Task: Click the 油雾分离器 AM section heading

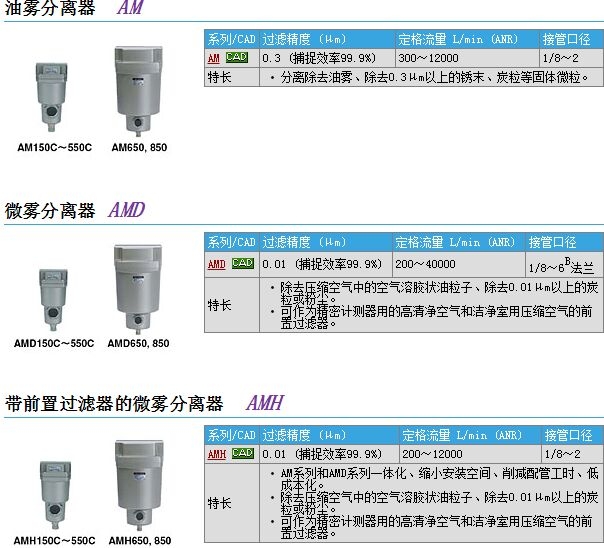Action: [x=73, y=9]
